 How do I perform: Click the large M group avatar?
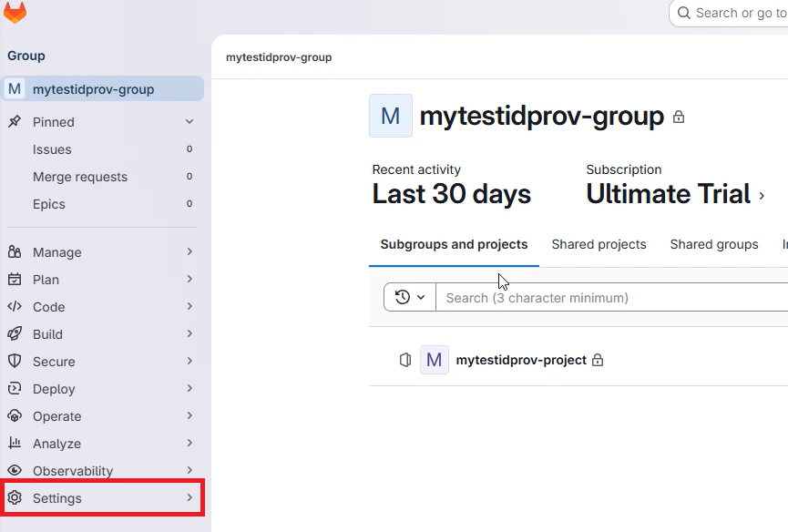pyautogui.click(x=391, y=116)
